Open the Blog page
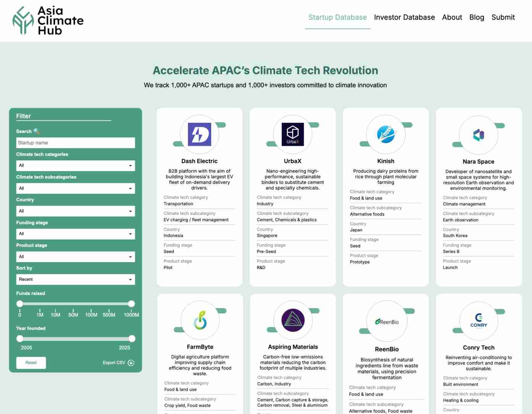The height and width of the screenshot is (414, 532). [477, 17]
